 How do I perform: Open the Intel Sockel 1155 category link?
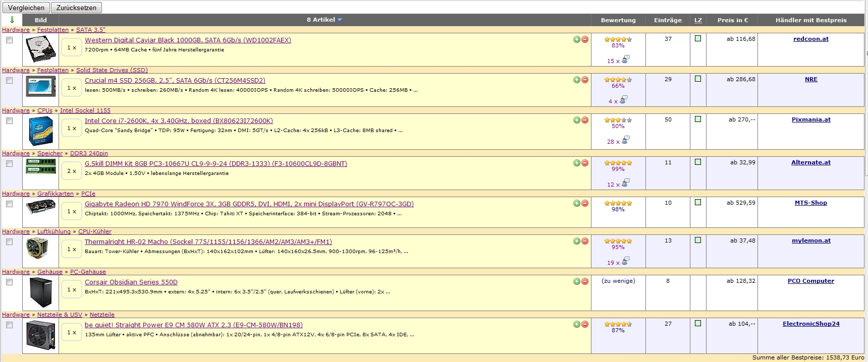[x=85, y=110]
